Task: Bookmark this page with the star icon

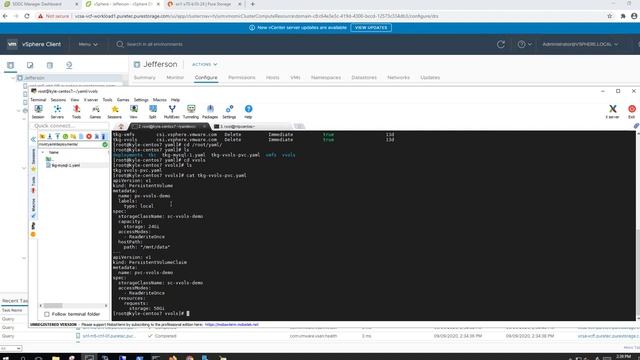Action: pyautogui.click(x=609, y=16)
